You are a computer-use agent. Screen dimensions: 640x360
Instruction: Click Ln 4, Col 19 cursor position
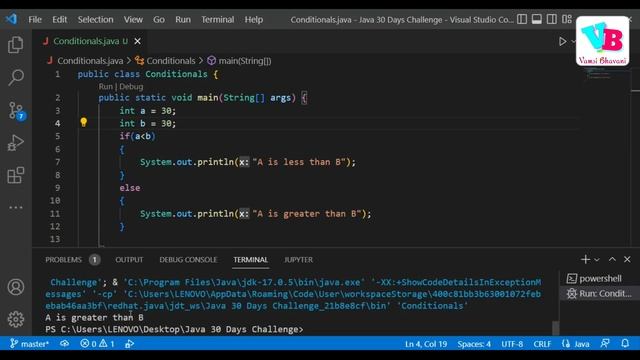tap(426, 344)
